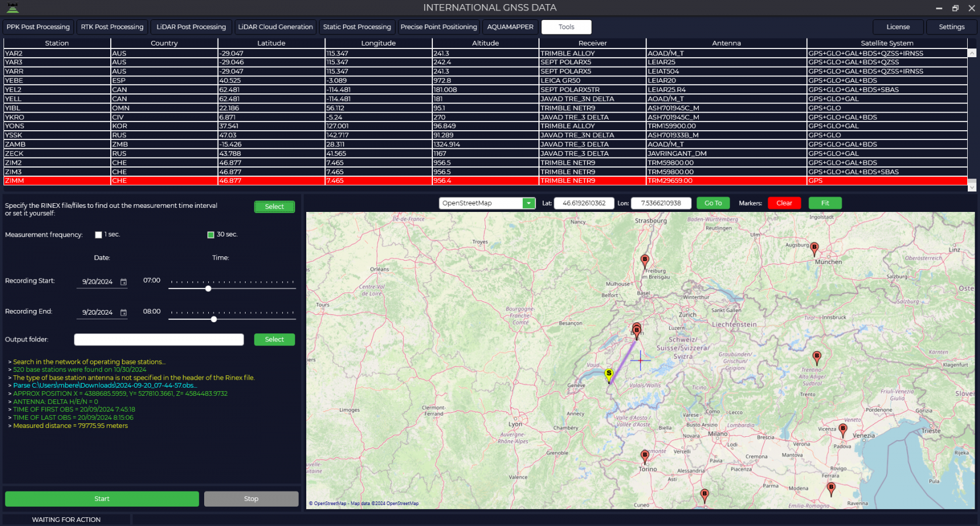Image resolution: width=980 pixels, height=526 pixels.
Task: Click the Antenna column header
Action: (x=726, y=43)
